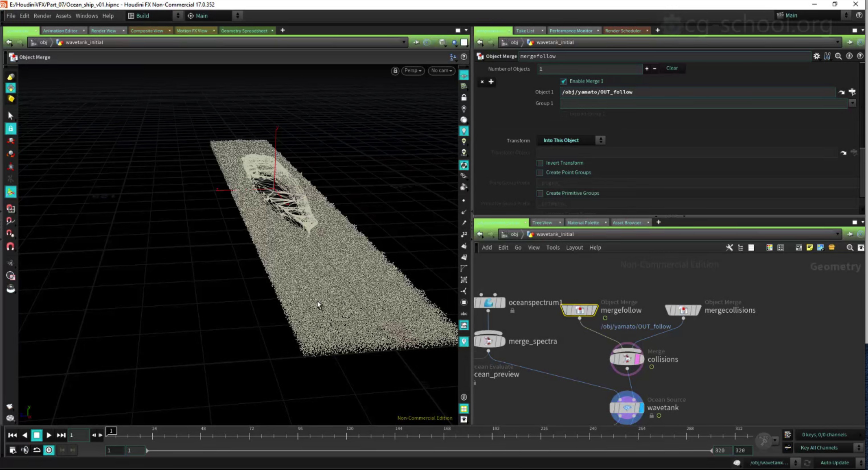Select the wavetank Ocean Source node
This screenshot has height=470, width=868.
tap(627, 408)
